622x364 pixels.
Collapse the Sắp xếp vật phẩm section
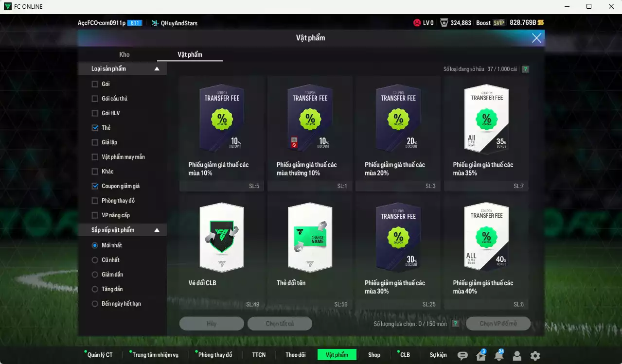pos(157,230)
